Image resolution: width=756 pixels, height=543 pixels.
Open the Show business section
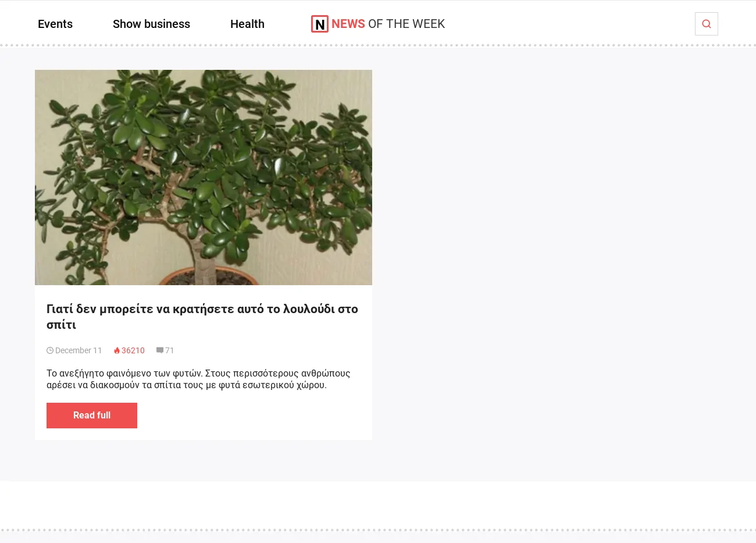(151, 24)
